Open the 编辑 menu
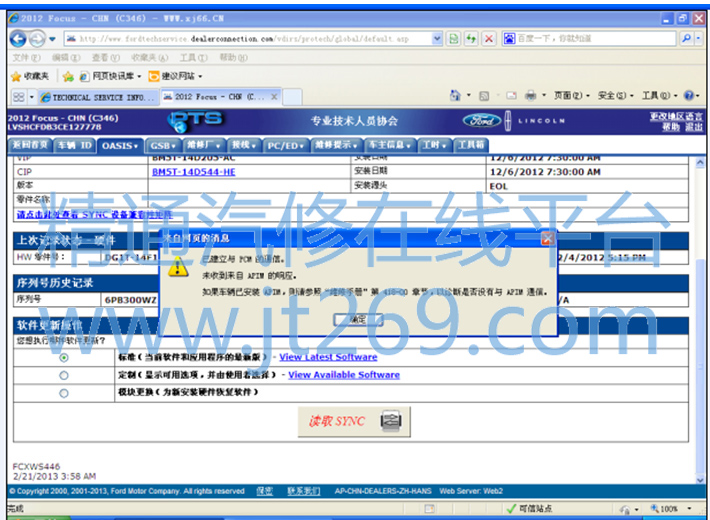Screen dimensions: 710x520 66,58
